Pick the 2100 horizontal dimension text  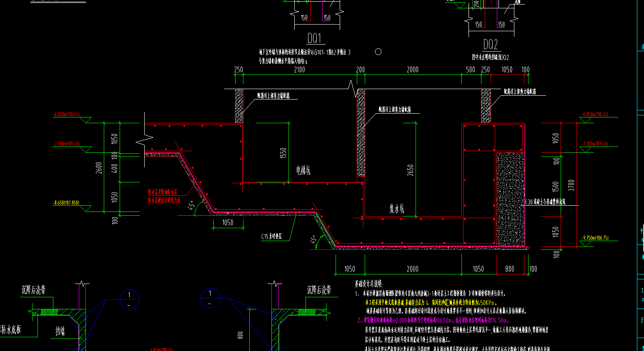pyautogui.click(x=300, y=70)
